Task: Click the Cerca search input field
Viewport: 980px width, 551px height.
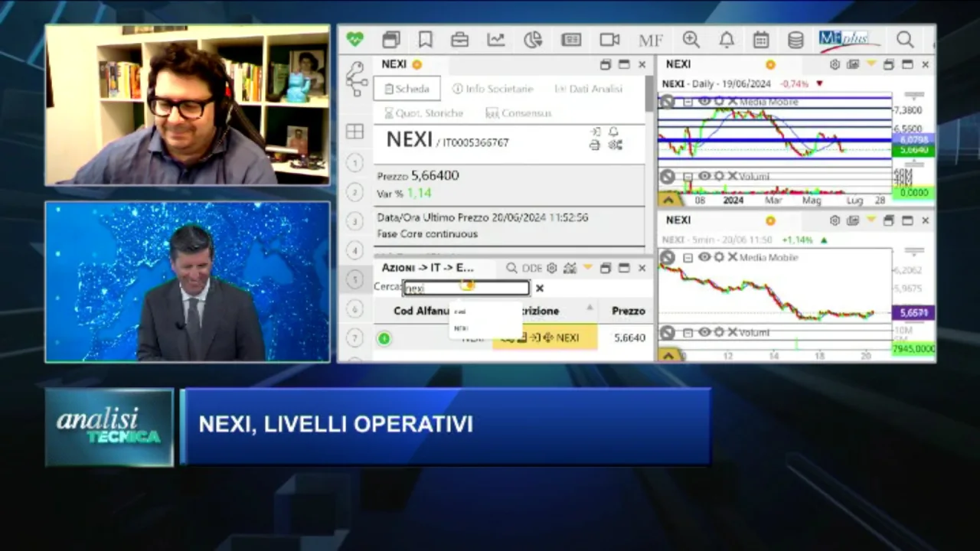Action: [x=466, y=289]
